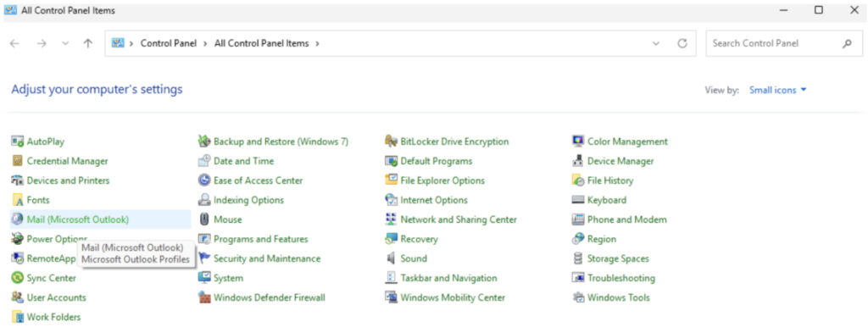The width and height of the screenshot is (868, 333).
Task: Open the Phone and Modem link
Action: pyautogui.click(x=626, y=219)
